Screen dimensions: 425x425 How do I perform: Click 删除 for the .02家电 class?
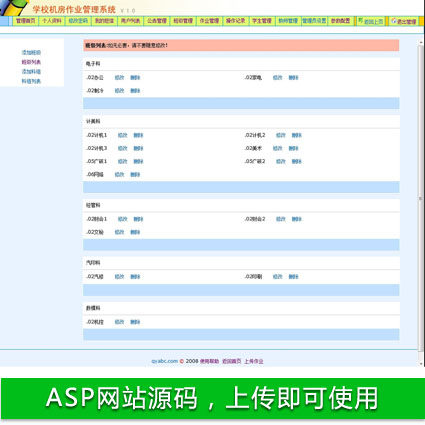[x=293, y=78]
